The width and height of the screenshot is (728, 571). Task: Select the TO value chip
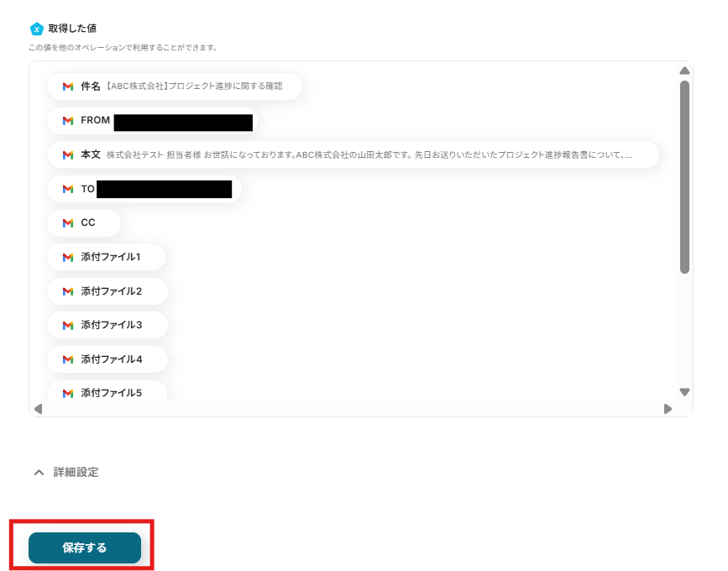click(x=144, y=189)
